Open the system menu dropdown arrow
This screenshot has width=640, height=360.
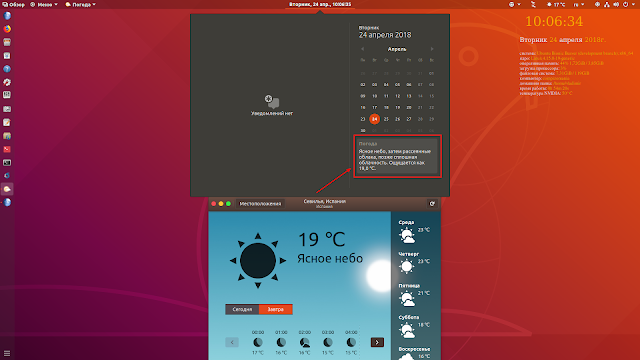pyautogui.click(x=633, y=4)
